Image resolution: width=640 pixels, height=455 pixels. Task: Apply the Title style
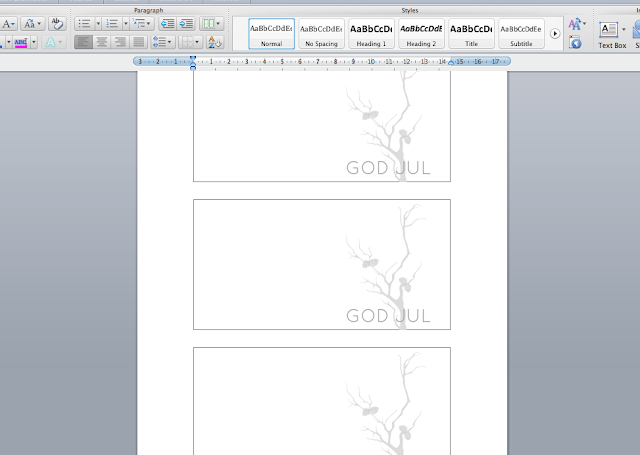(471, 33)
